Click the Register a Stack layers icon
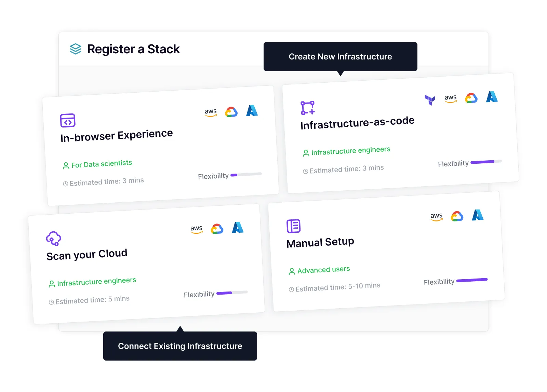The height and width of the screenshot is (392, 547). click(76, 49)
